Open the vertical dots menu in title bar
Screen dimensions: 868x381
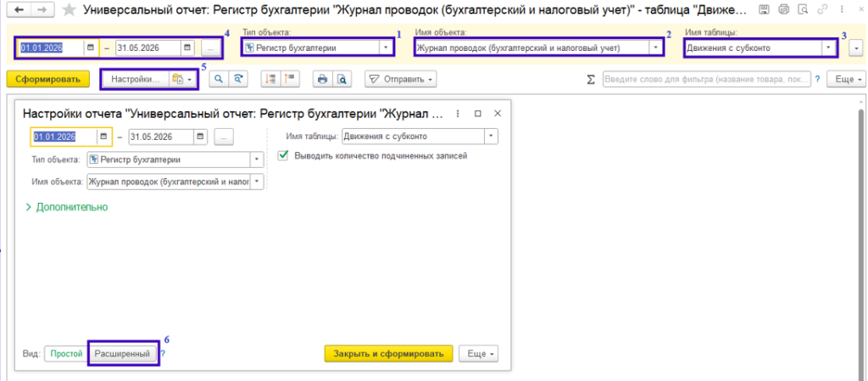click(x=840, y=8)
